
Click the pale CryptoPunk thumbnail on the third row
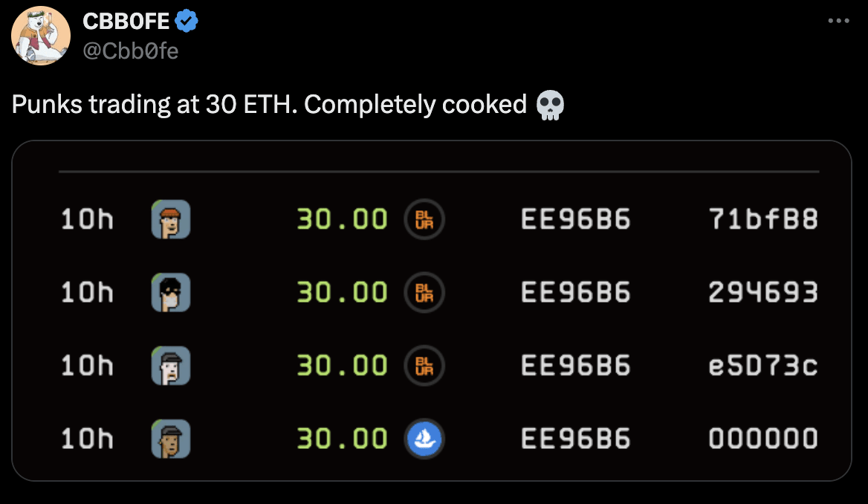[x=171, y=366]
